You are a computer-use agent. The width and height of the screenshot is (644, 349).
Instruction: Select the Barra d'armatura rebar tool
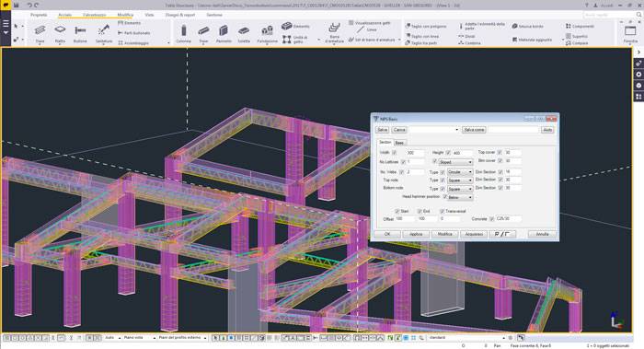tap(334, 33)
